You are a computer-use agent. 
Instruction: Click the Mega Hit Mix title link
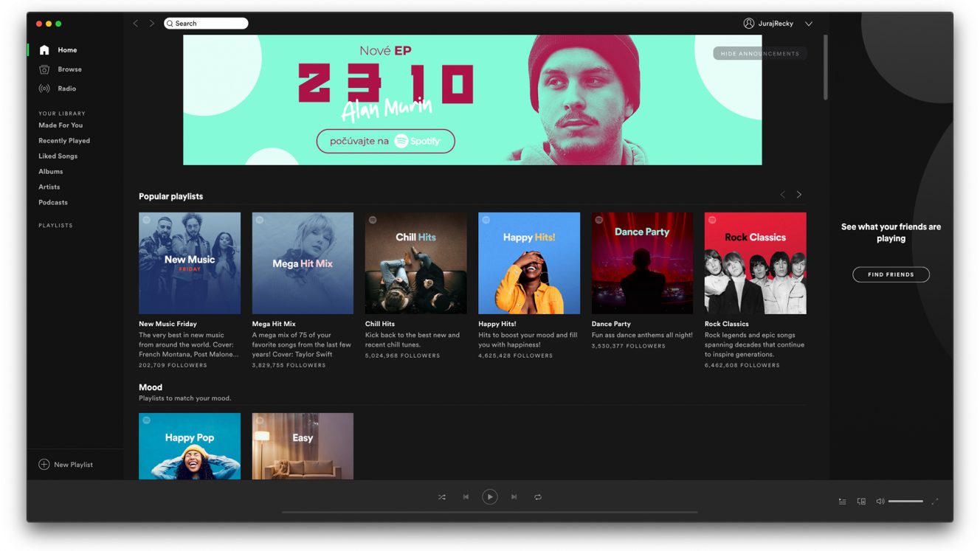(x=274, y=324)
